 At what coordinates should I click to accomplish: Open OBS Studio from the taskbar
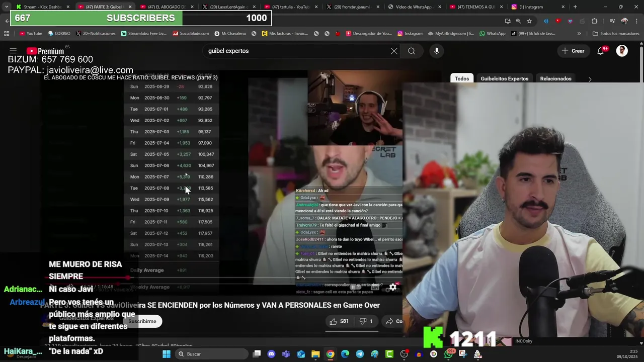[404, 354]
